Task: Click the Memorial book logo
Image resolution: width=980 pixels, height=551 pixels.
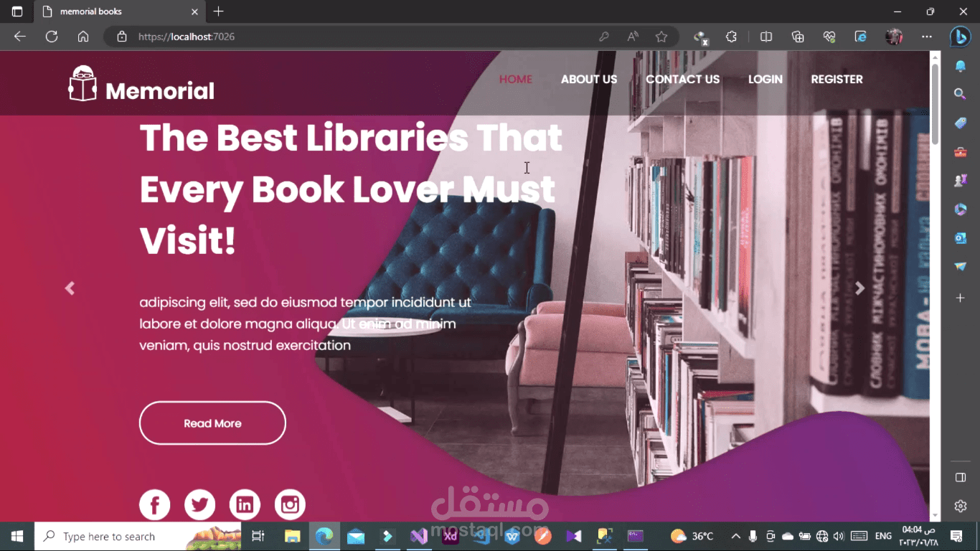Action: coord(83,82)
